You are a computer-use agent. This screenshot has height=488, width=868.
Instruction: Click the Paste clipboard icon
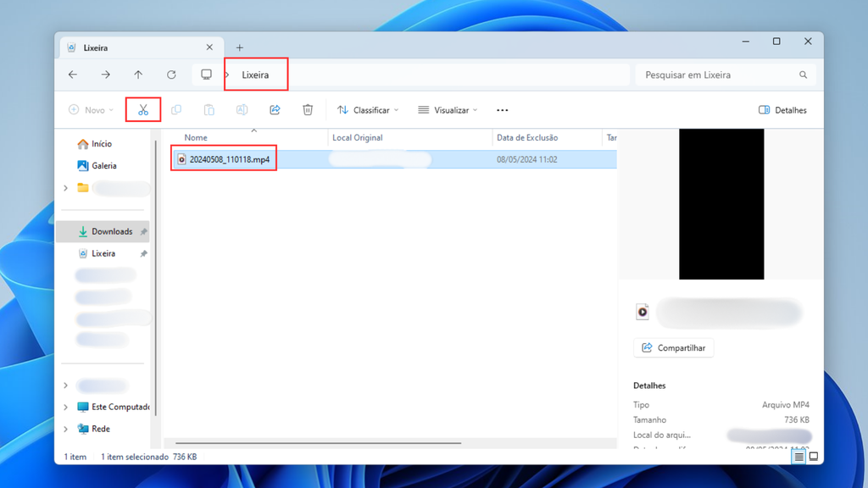(x=209, y=109)
